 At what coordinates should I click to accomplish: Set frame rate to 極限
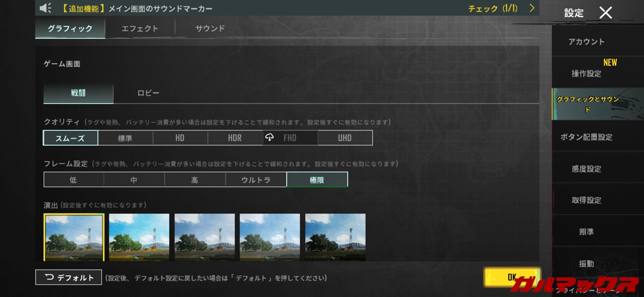317,180
